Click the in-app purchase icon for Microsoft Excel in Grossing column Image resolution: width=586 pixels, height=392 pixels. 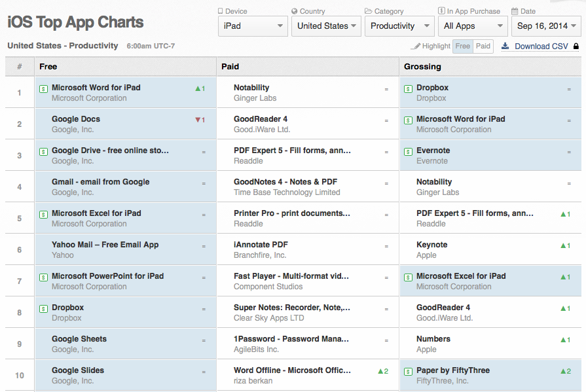tap(409, 277)
